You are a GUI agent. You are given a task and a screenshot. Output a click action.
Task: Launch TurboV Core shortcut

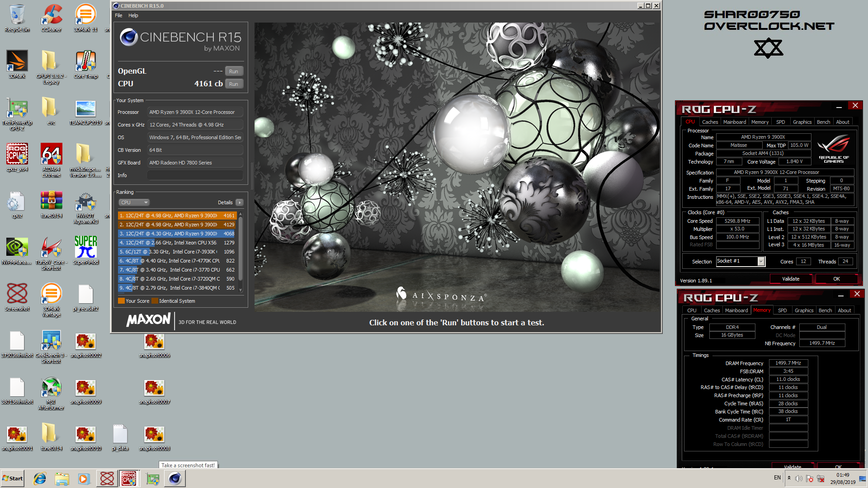51,254
